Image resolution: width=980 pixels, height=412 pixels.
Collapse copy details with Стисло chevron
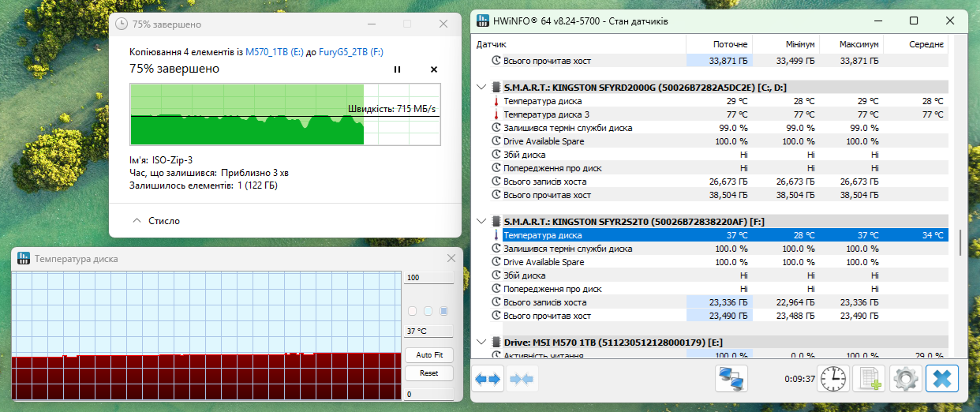tap(137, 221)
